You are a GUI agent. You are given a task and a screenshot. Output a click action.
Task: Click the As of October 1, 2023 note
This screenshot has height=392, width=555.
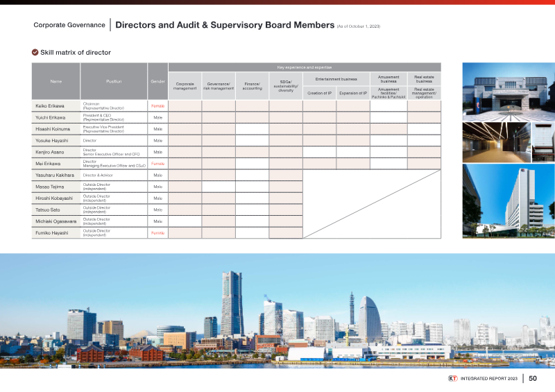click(x=359, y=26)
